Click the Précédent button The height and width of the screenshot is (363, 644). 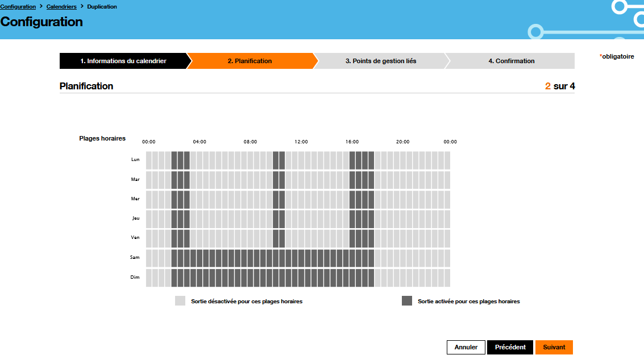tap(510, 347)
